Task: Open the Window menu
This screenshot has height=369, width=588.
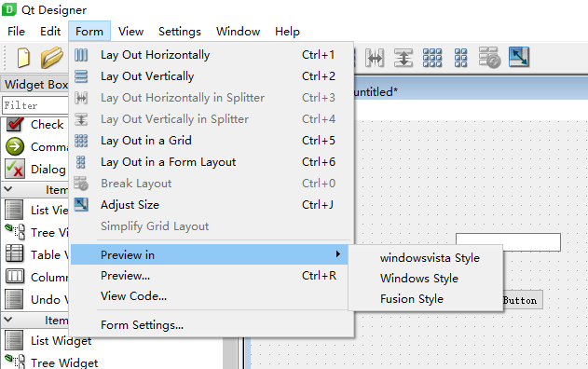Action: click(238, 31)
